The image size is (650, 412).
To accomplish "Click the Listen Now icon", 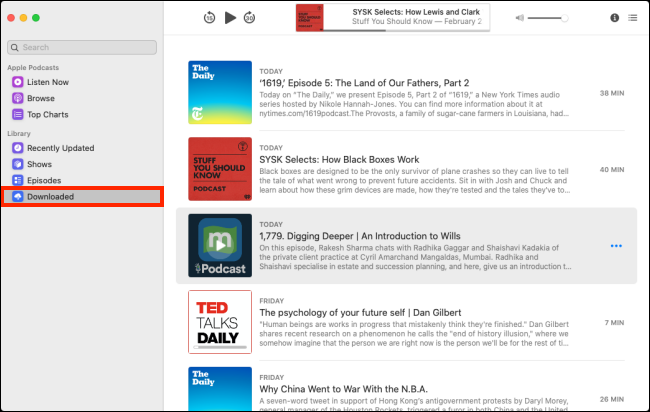I will coord(17,82).
